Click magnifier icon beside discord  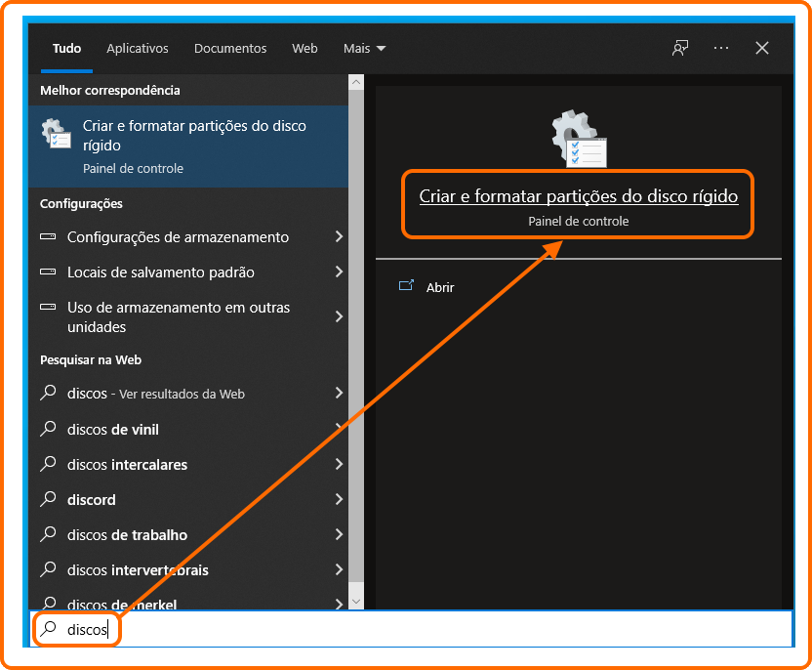(48, 499)
